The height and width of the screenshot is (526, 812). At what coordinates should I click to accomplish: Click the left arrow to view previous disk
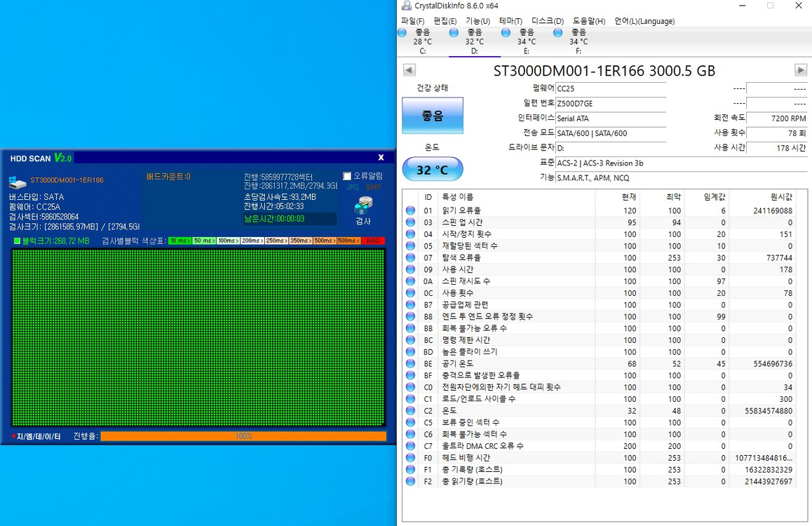408,69
